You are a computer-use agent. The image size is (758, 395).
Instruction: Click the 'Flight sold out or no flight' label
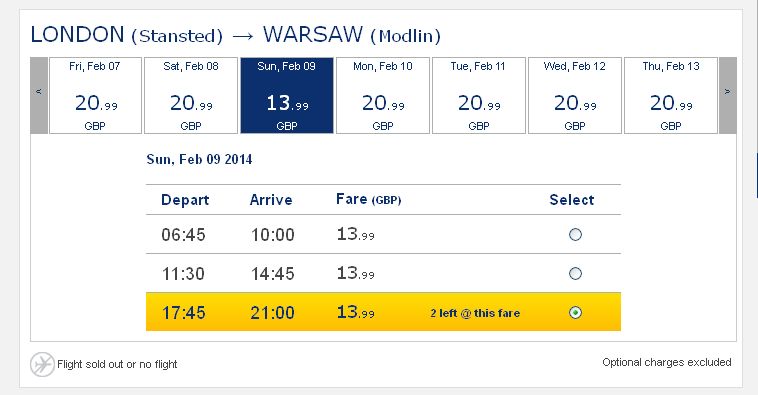(x=117, y=364)
